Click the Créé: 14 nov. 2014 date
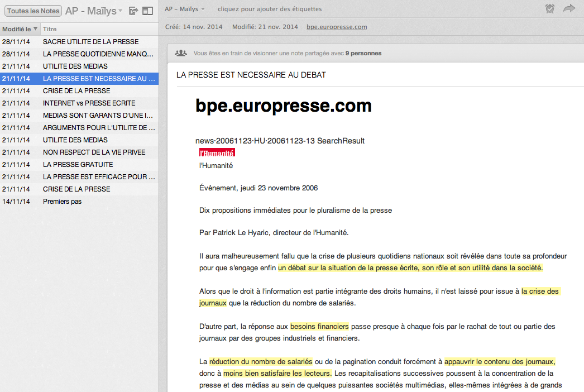 (x=194, y=27)
